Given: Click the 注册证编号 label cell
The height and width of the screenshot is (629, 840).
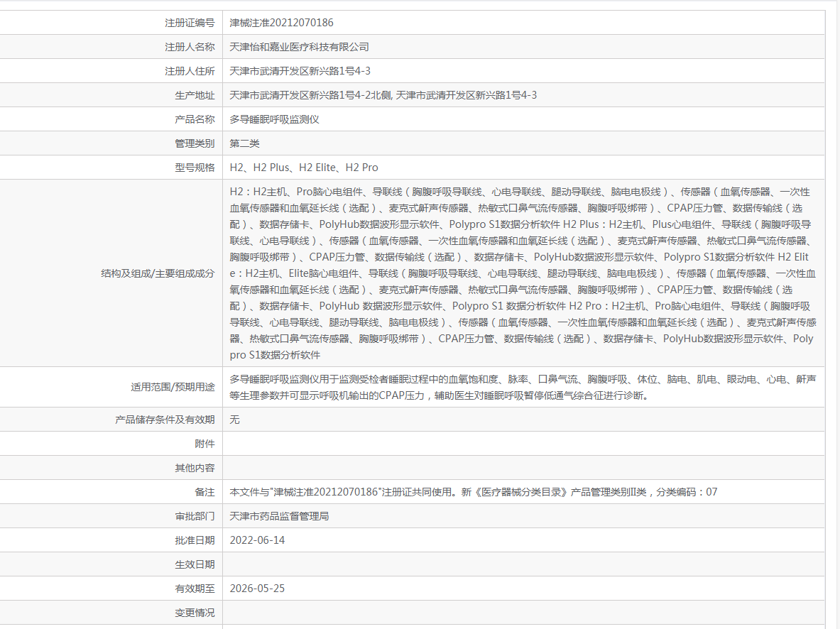Looking at the screenshot, I should coord(190,23).
